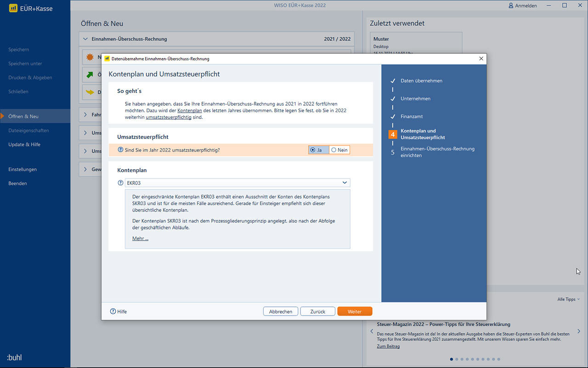Image resolution: width=588 pixels, height=368 pixels.
Task: Select step 5 Einnahmen-Überschuss-Rechnung einrichten
Action: 437,152
